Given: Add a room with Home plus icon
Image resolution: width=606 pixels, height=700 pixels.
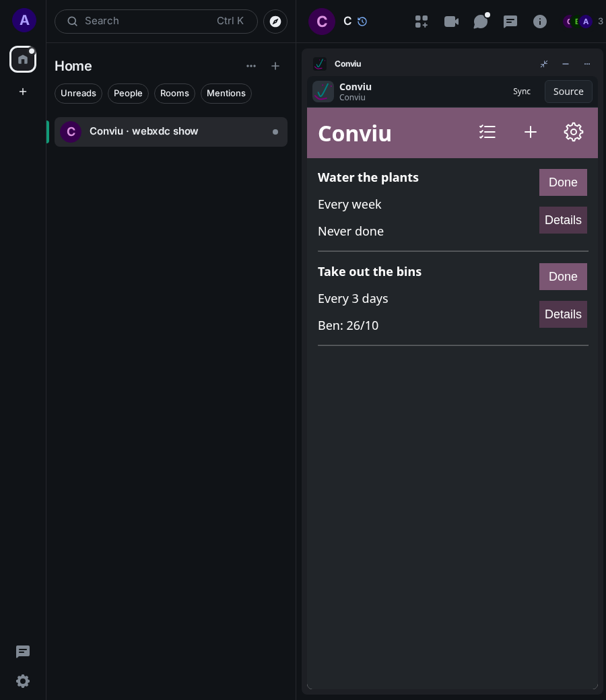Looking at the screenshot, I should [x=275, y=66].
